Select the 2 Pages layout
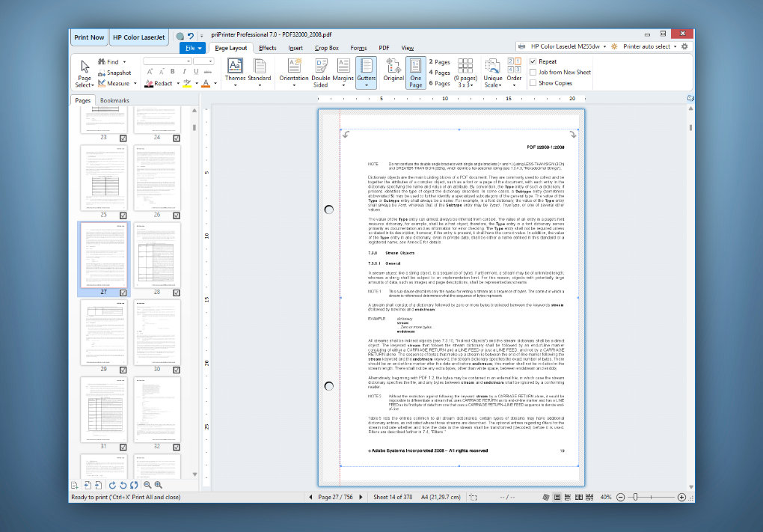This screenshot has width=763, height=532. (439, 62)
